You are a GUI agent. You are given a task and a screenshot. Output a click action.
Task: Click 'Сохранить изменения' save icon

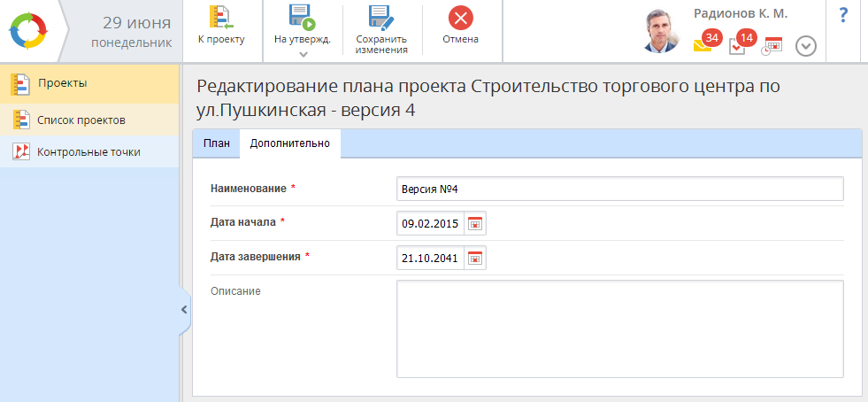pyautogui.click(x=381, y=19)
